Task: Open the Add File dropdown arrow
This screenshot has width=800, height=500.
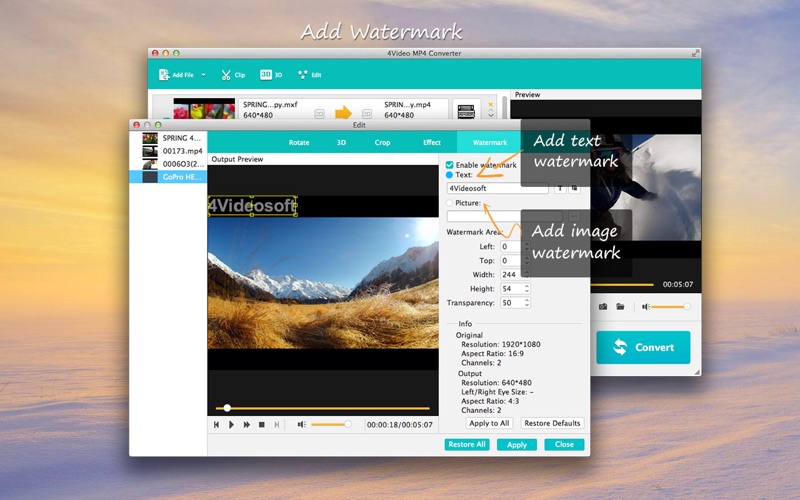Action: [x=203, y=75]
